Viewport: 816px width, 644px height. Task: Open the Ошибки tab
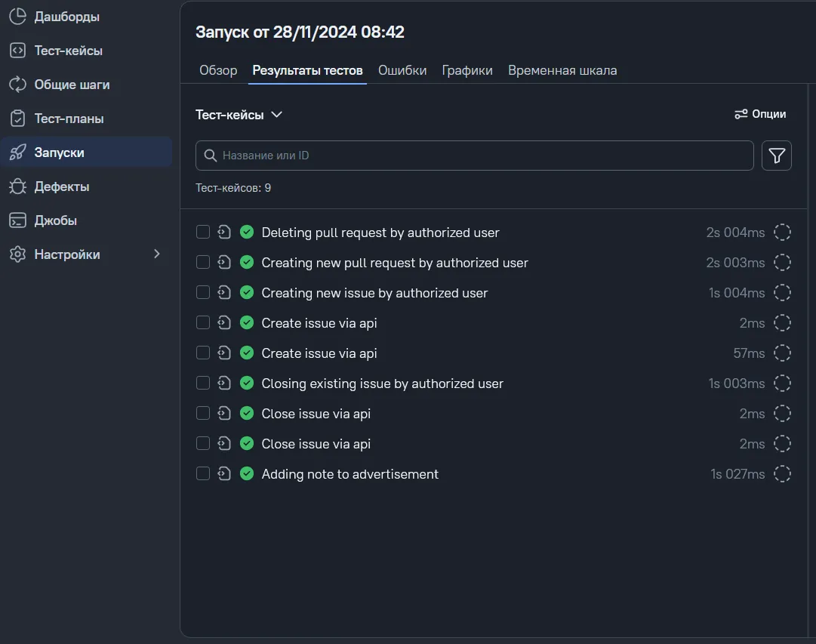402,70
